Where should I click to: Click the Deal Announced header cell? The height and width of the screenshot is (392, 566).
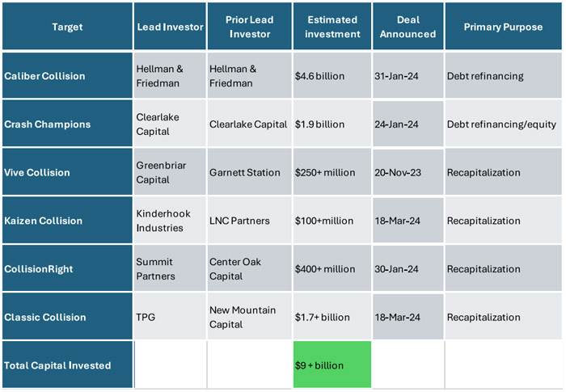click(x=408, y=27)
